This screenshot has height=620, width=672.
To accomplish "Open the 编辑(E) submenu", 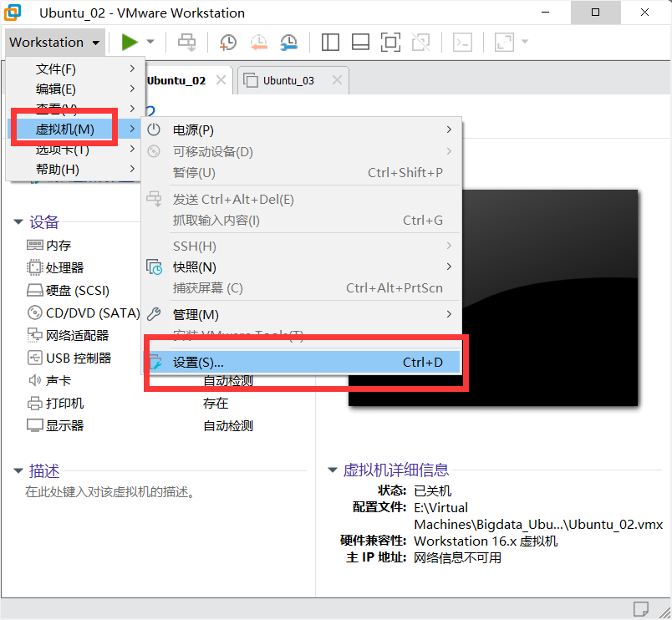I will click(74, 89).
